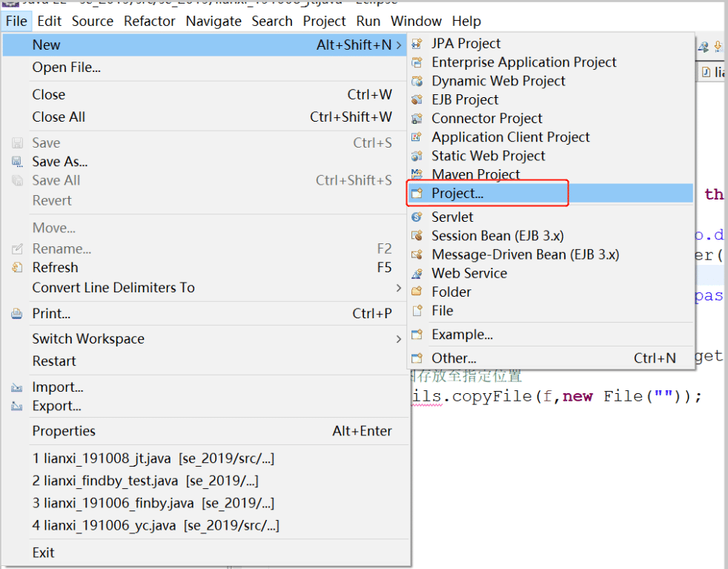Screen dimensions: 728x569
Task: Click the Save As icon
Action: point(17,162)
